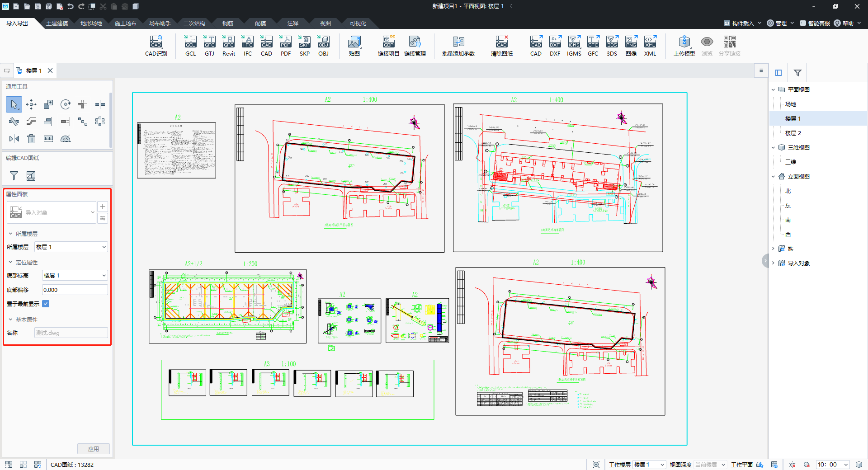Click the plus button in 属性面板
This screenshot has height=470, width=868.
pos(103,207)
